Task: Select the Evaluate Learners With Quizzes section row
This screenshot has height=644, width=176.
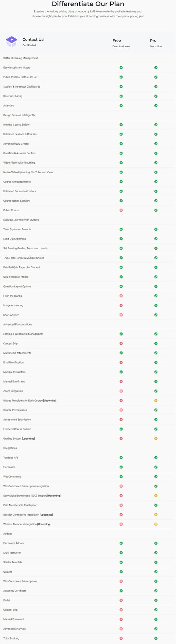Action: [88, 220]
